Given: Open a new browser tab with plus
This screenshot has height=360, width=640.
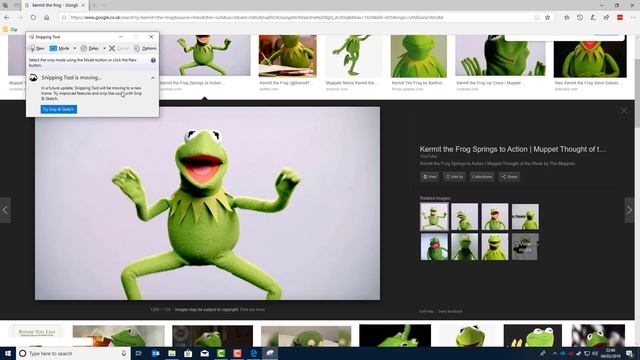Looking at the screenshot, I should 93,5.
